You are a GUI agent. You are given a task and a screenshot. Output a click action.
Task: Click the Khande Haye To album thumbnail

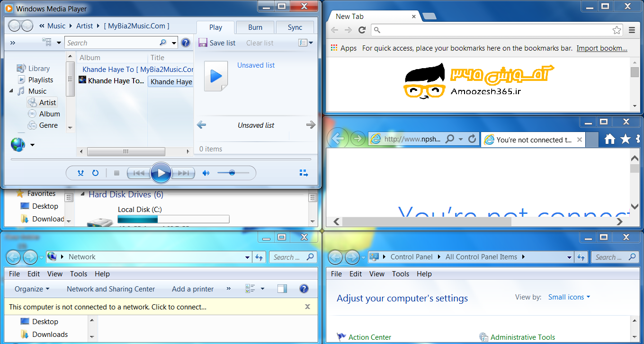(x=82, y=80)
